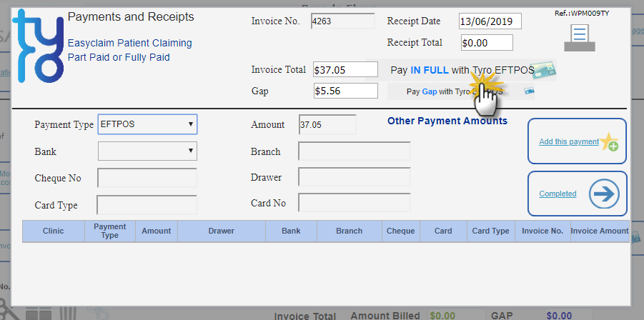Click the Card Type input field

147,205
